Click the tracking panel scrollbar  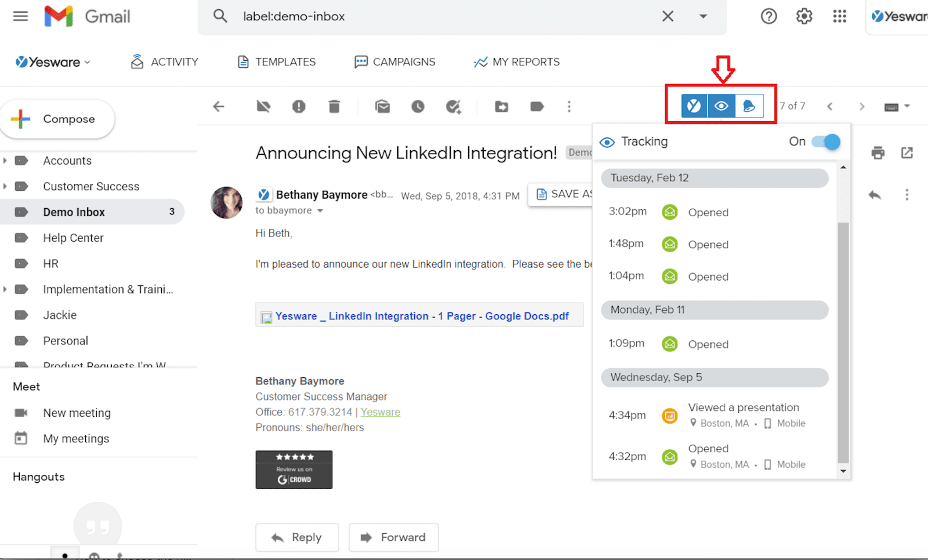843,342
